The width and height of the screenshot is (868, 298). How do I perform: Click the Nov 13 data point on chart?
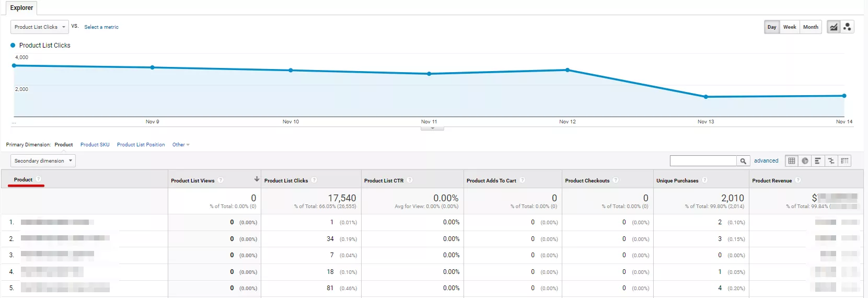(705, 97)
